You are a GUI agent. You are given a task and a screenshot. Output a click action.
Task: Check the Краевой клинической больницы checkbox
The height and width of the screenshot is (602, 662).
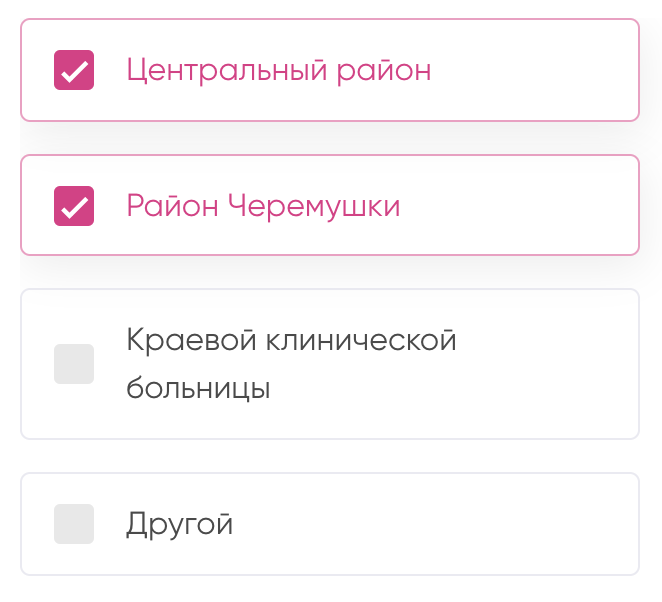[74, 364]
